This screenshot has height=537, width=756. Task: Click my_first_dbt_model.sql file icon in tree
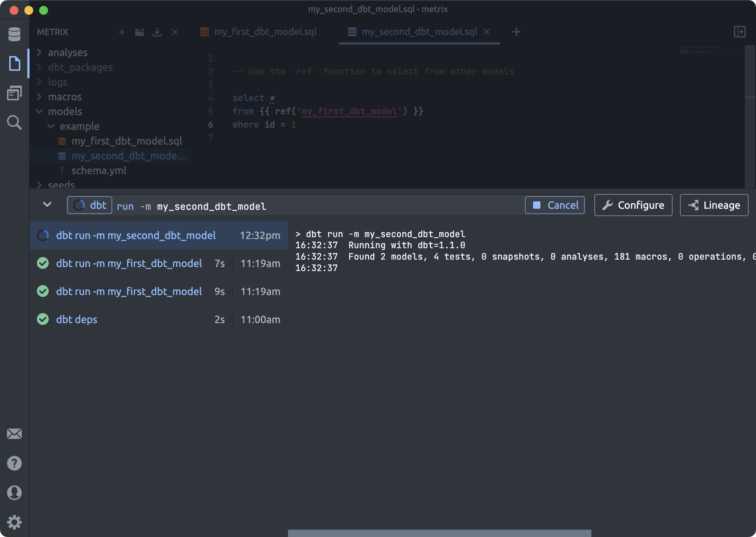pyautogui.click(x=62, y=141)
